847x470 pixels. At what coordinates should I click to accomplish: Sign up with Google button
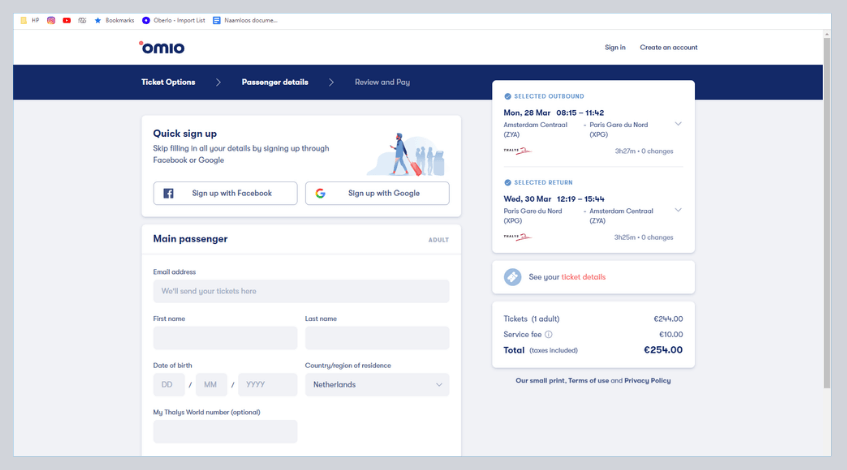[x=377, y=193]
